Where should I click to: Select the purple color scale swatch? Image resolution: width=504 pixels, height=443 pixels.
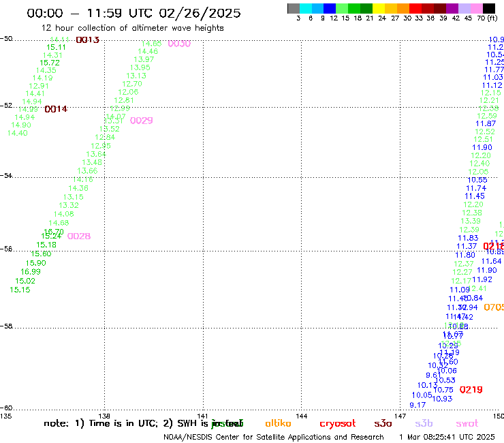click(x=452, y=8)
